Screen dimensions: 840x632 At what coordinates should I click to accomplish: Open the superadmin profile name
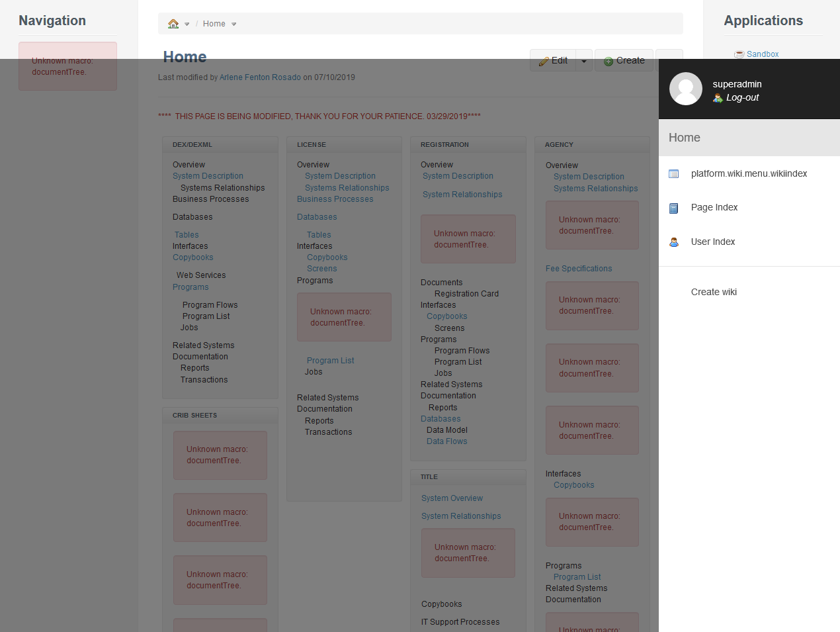click(737, 84)
